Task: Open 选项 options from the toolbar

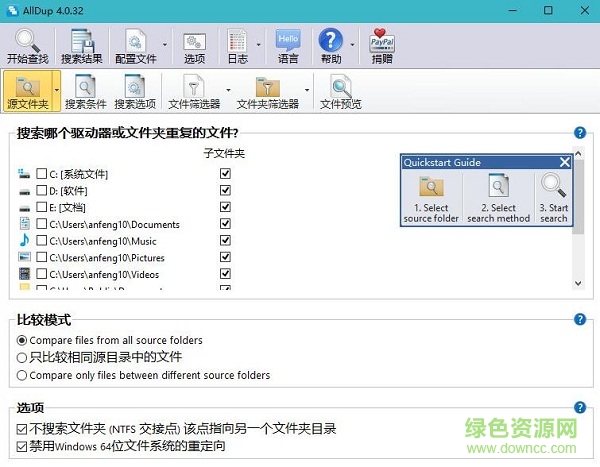Action: pos(194,46)
